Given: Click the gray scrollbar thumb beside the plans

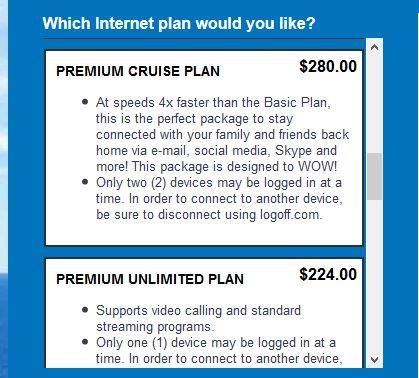Looking at the screenshot, I should coord(375,176).
